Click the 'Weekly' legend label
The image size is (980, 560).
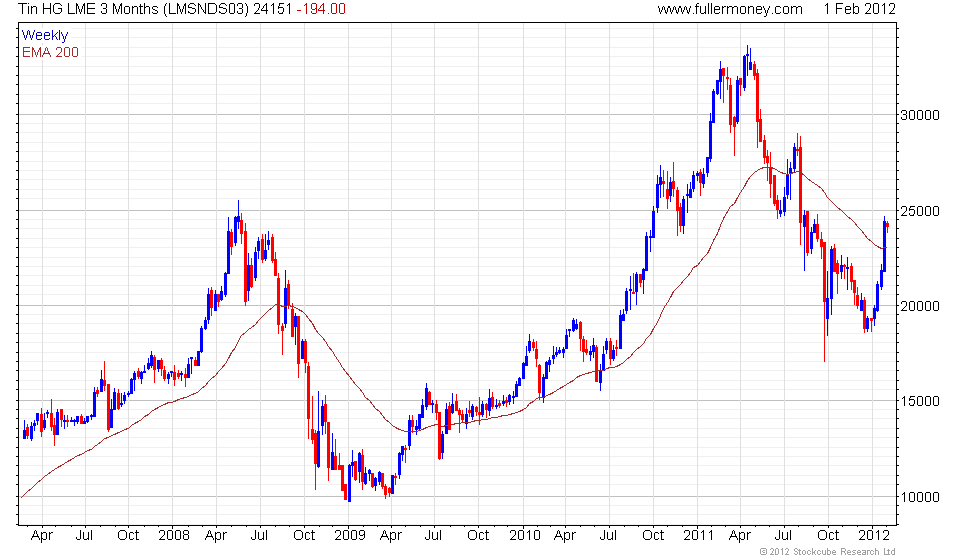point(45,36)
